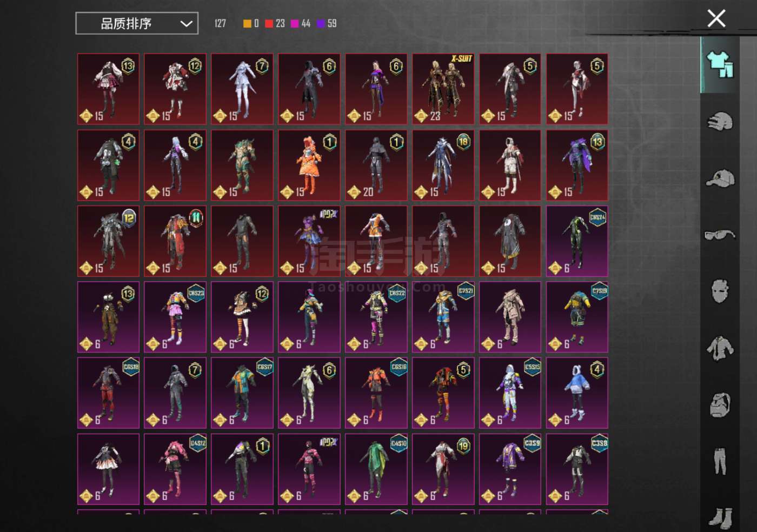Select the teal and gold armored outfit

tap(242, 165)
